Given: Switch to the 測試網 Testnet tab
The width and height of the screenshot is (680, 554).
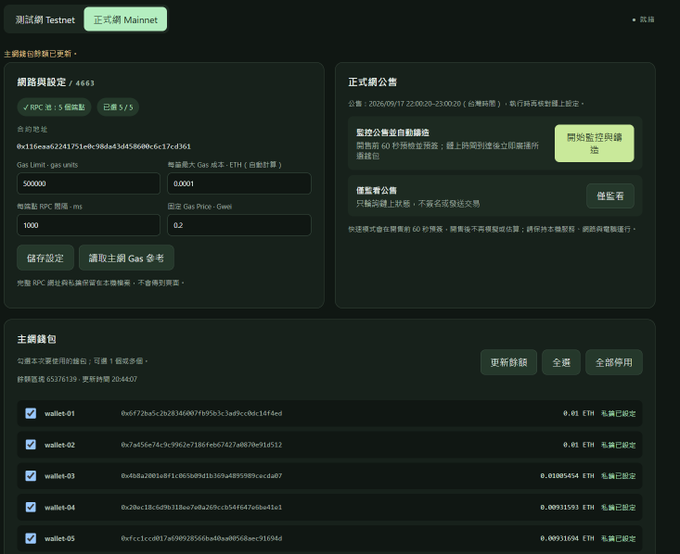Looking at the screenshot, I should coord(45,20).
